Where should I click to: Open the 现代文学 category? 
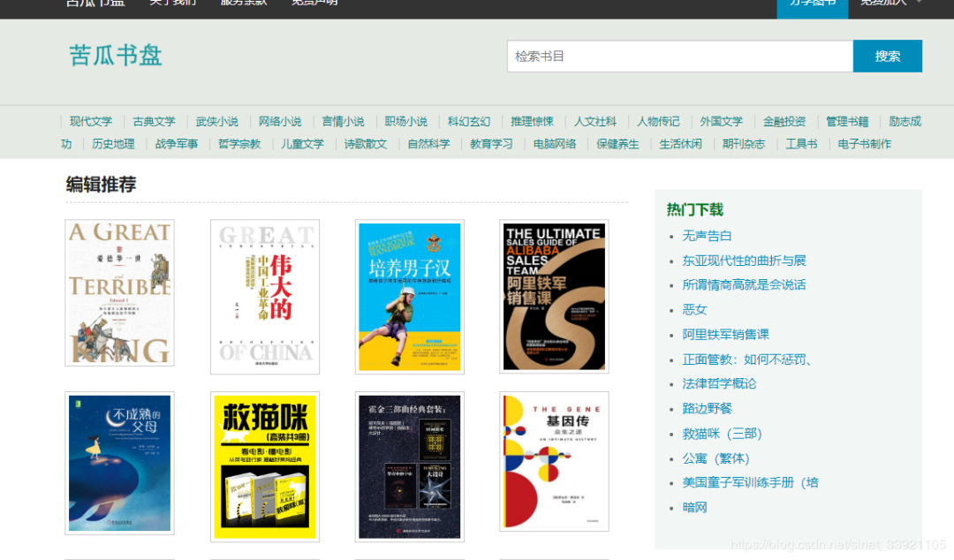tap(91, 121)
